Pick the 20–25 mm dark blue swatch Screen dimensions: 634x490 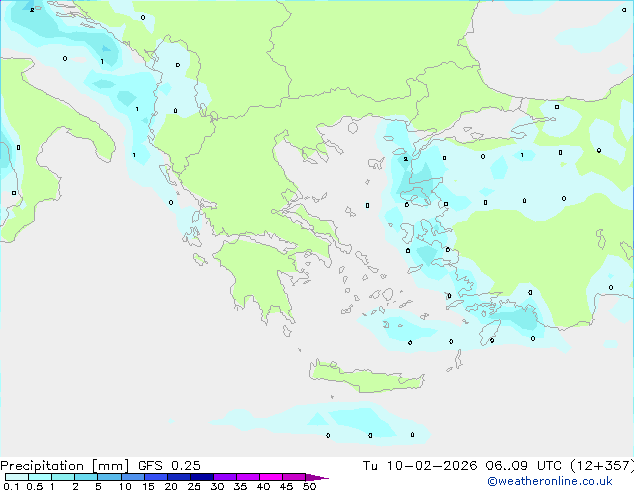click(x=178, y=477)
